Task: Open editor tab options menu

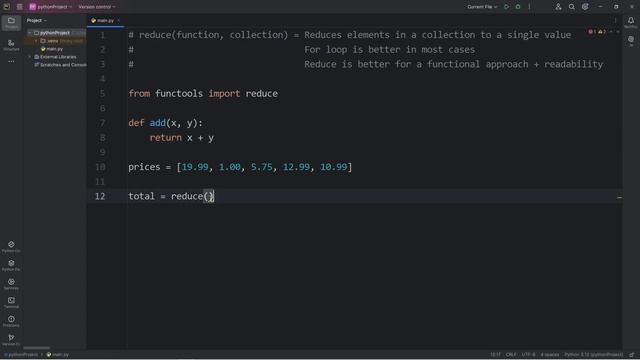Action: click(616, 20)
